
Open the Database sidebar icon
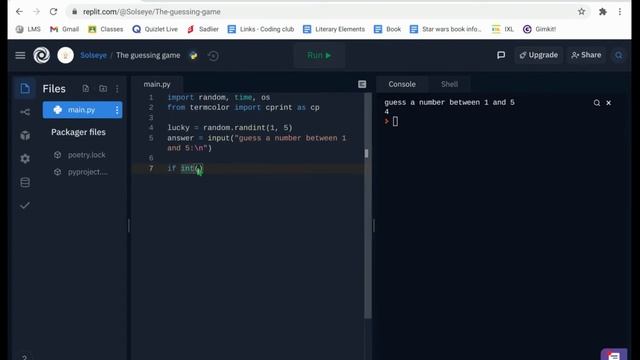(25, 182)
